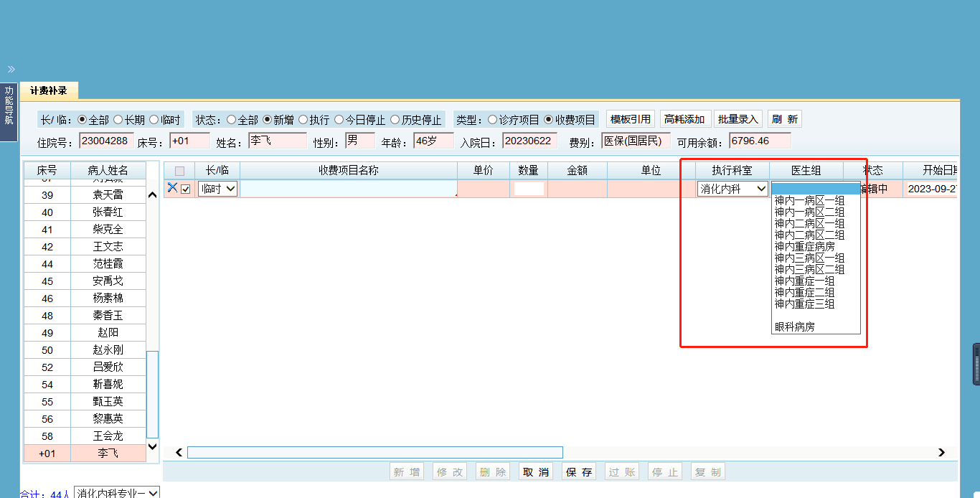Select patient 赵永刚 in bed 50
The width and height of the screenshot is (980, 498).
coord(85,350)
